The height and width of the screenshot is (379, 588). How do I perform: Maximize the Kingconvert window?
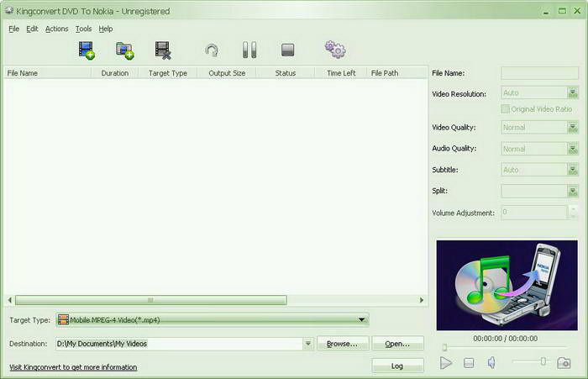coord(562,11)
